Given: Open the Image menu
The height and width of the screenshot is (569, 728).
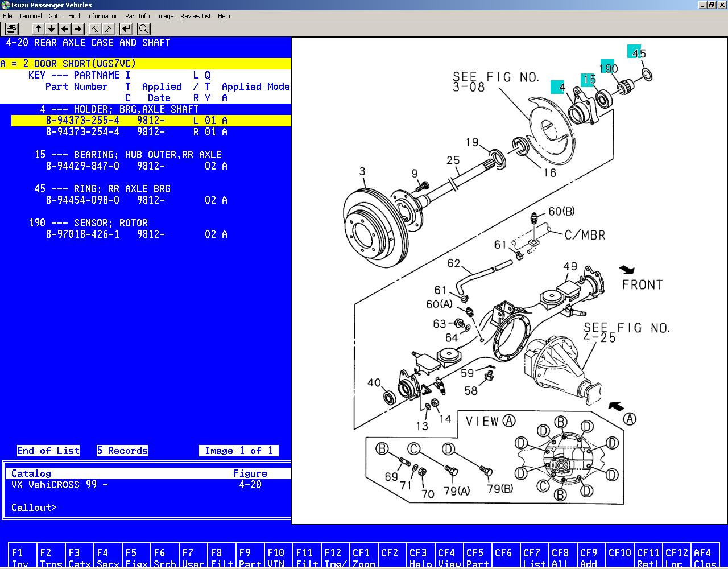Looking at the screenshot, I should pyautogui.click(x=165, y=16).
